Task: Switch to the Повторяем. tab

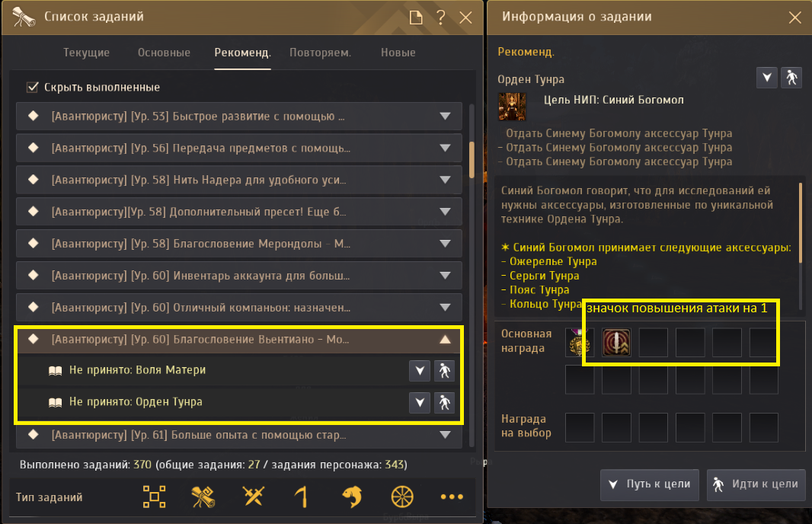Action: pyautogui.click(x=320, y=53)
